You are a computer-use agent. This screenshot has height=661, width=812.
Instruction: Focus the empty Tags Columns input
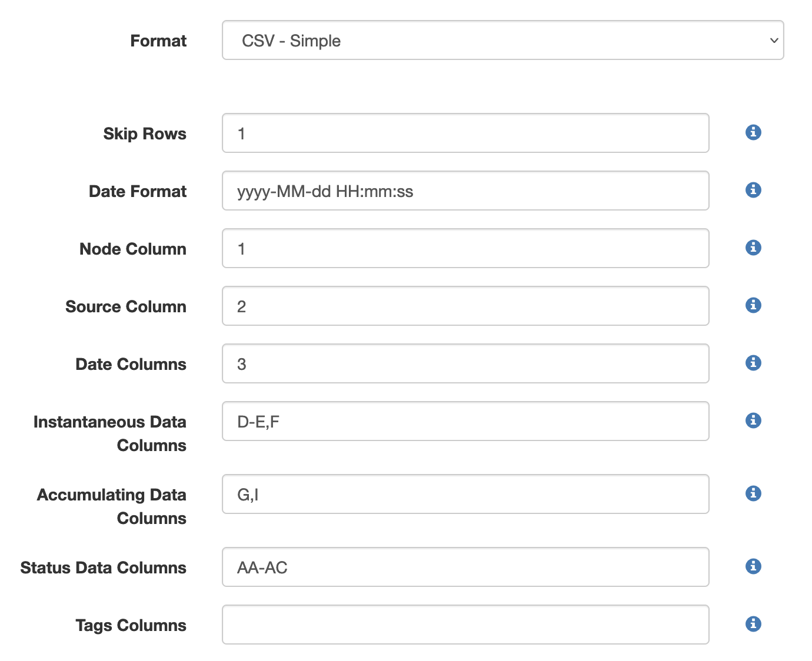click(465, 625)
